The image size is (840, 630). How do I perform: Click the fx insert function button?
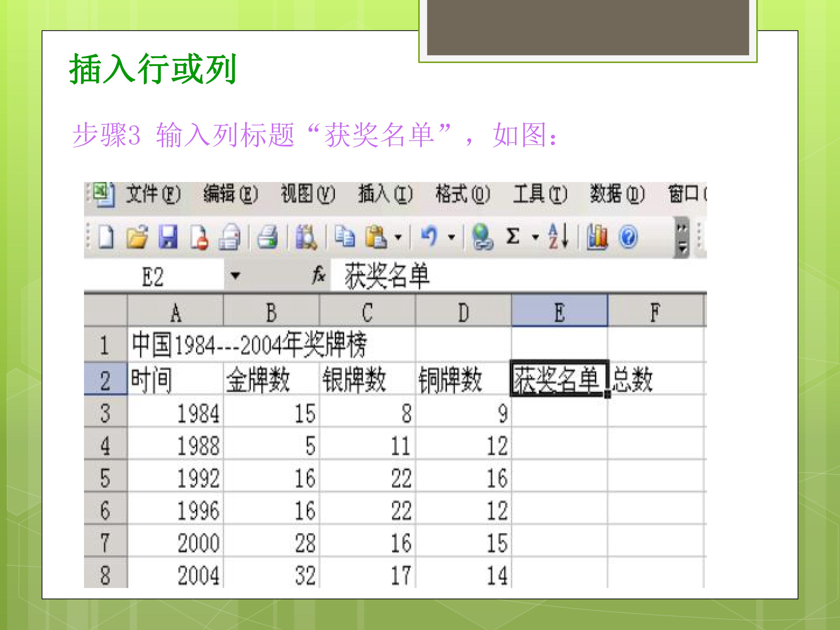[318, 274]
